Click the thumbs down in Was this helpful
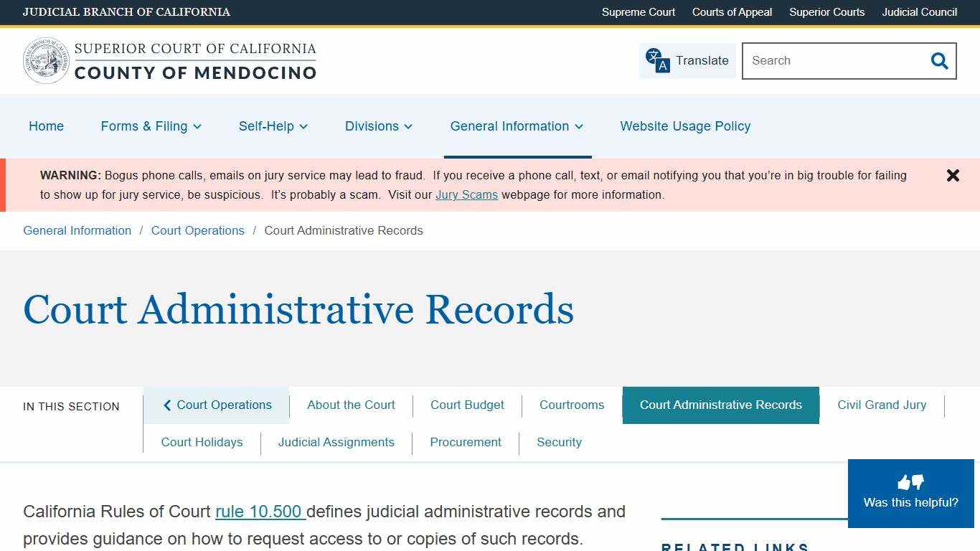Image resolution: width=980 pixels, height=551 pixels. [918, 482]
